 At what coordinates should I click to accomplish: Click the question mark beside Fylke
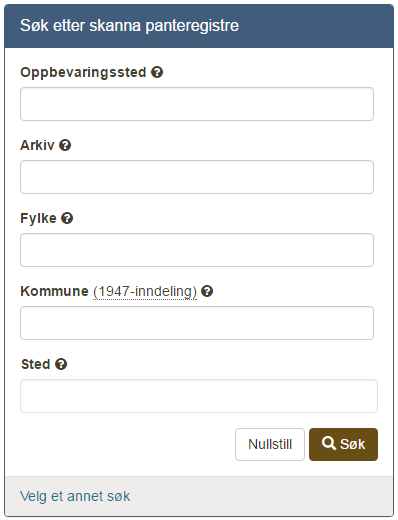pyautogui.click(x=67, y=218)
